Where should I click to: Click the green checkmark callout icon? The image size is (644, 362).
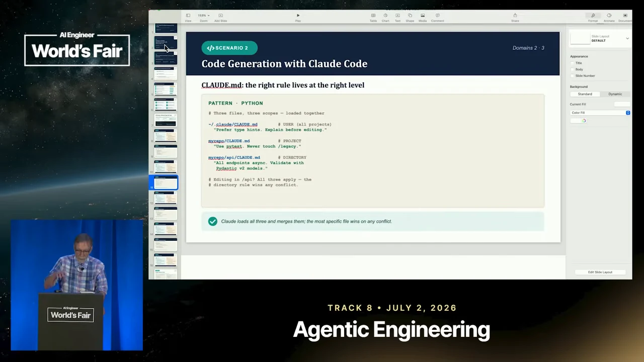(213, 221)
